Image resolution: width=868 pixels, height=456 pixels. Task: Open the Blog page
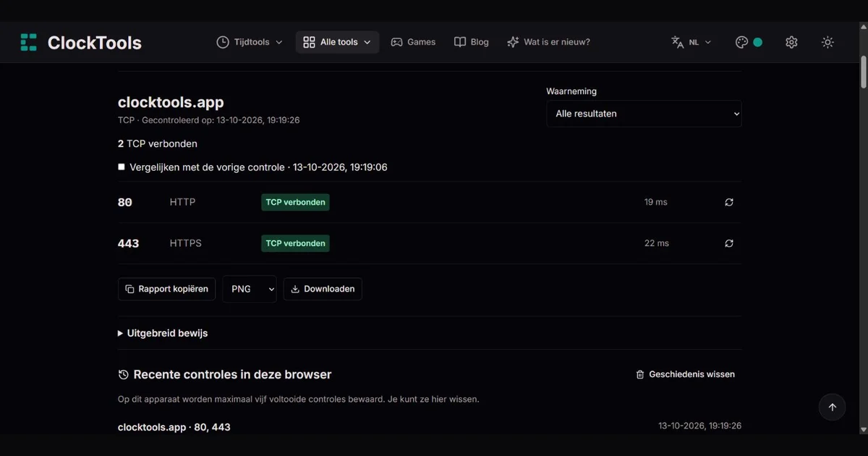point(471,42)
